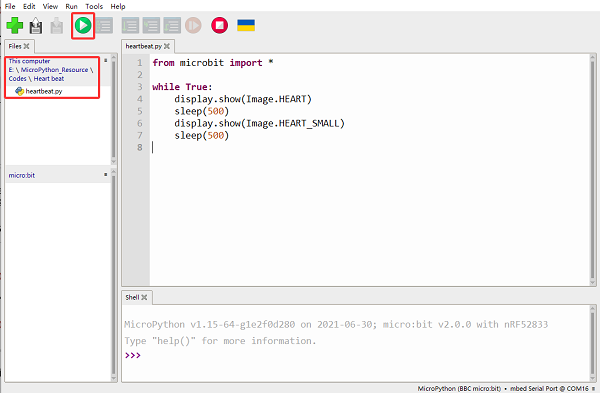
Task: Open the View menu
Action: [x=50, y=6]
